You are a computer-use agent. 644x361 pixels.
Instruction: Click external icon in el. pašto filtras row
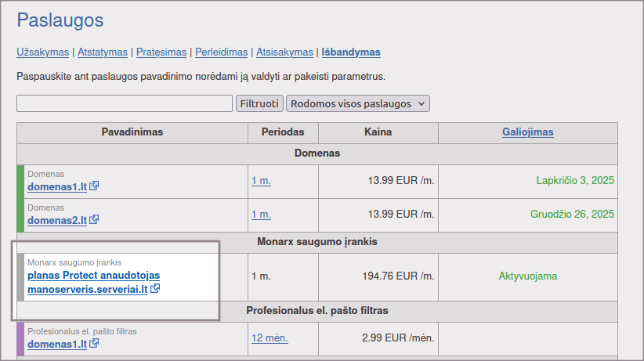tap(94, 344)
